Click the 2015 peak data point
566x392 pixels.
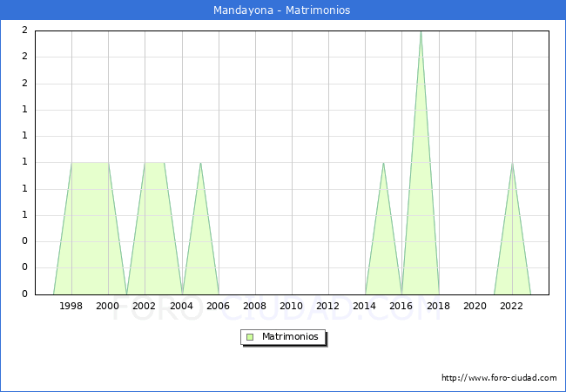pos(383,163)
